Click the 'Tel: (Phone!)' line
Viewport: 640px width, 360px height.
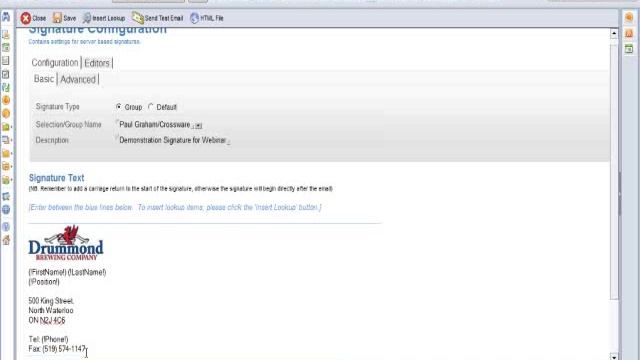(48, 339)
